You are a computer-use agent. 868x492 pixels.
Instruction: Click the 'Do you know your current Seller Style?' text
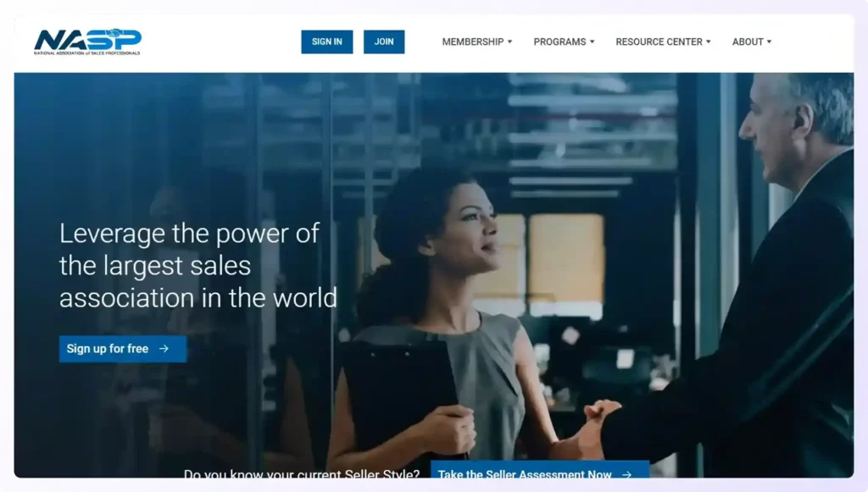[302, 473]
